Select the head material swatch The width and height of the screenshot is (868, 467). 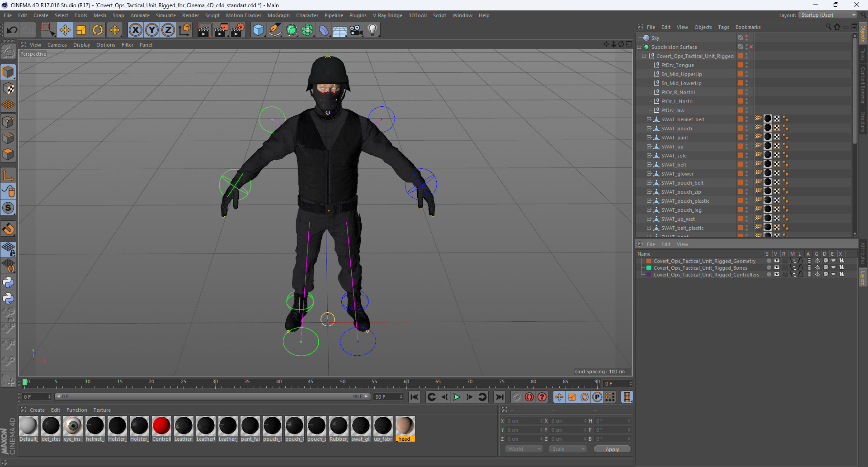pos(405,429)
